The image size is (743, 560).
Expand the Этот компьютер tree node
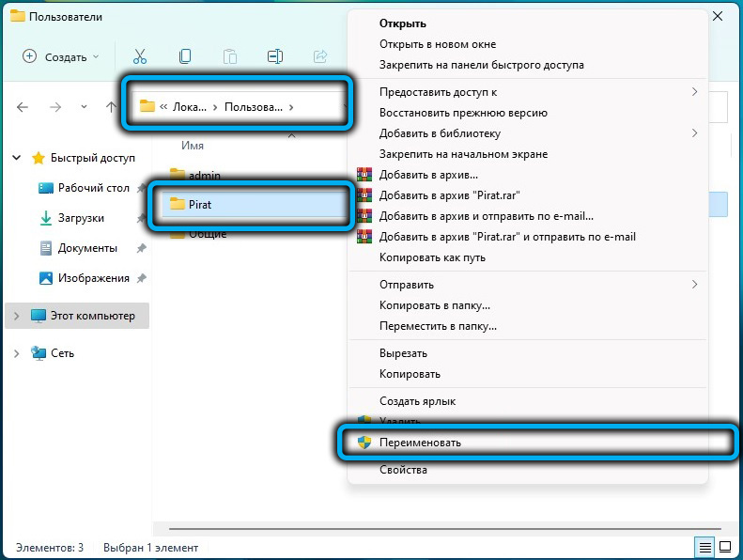coord(16,316)
